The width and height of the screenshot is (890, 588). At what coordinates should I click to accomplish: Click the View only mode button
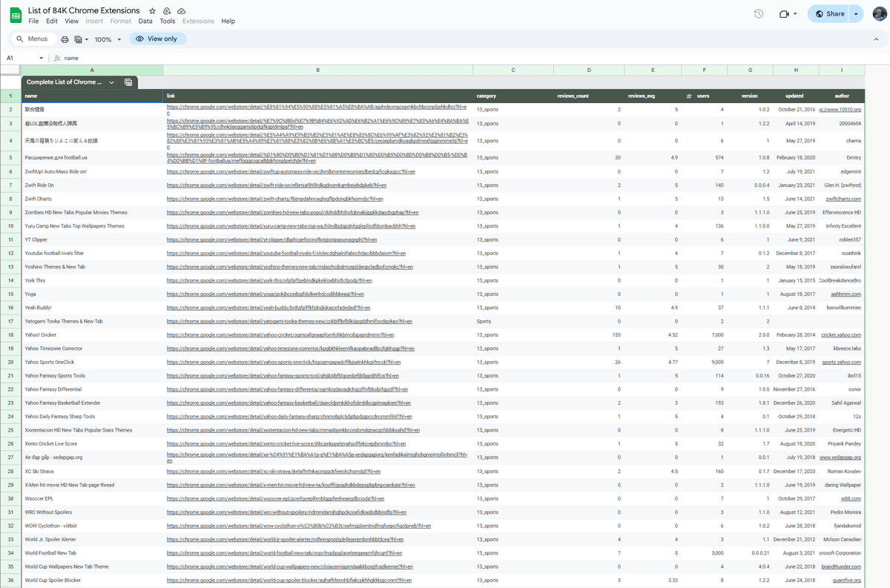(157, 39)
